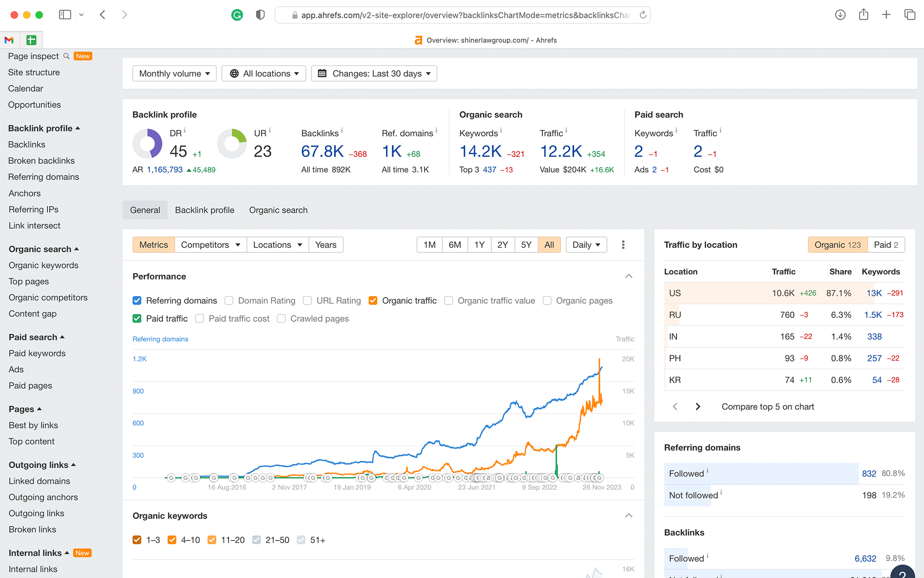The height and width of the screenshot is (578, 924).
Task: Collapse Backlink profile sidebar group
Action: pyautogui.click(x=44, y=128)
